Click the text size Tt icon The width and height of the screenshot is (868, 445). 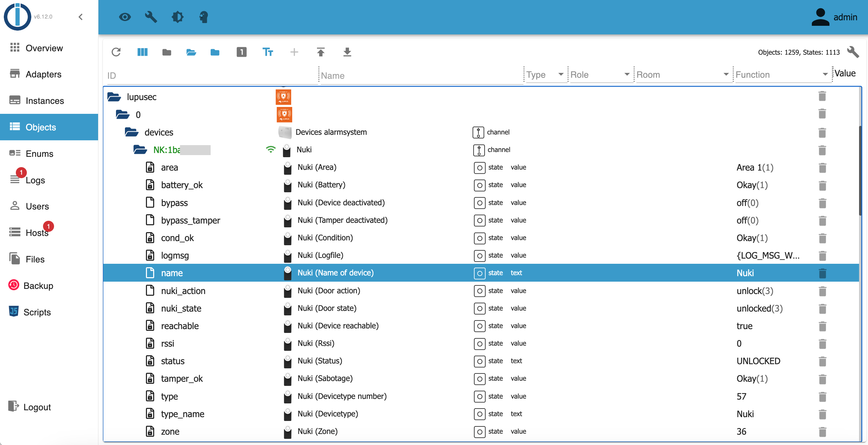[x=267, y=52]
